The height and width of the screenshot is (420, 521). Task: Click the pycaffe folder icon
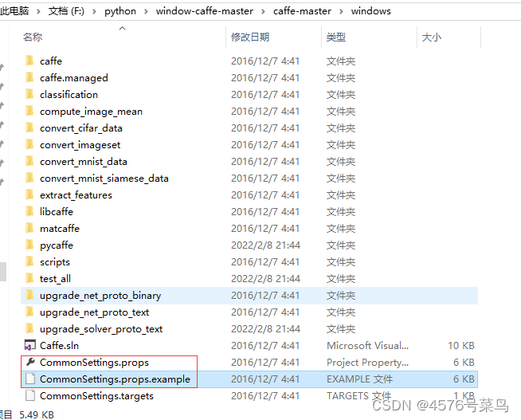[x=29, y=245]
